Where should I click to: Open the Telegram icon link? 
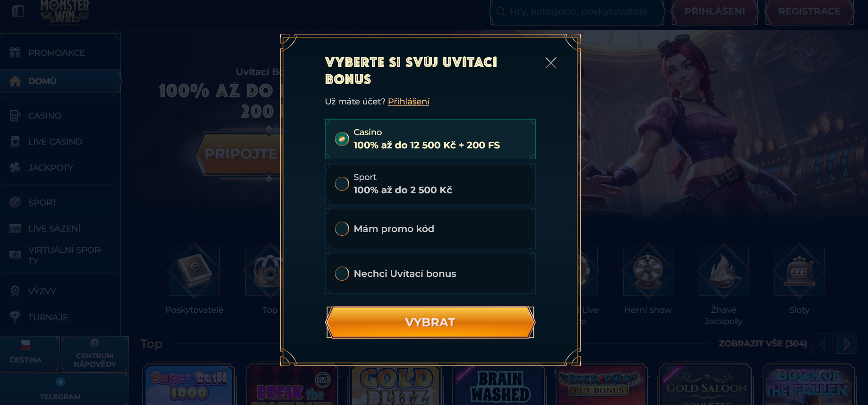click(x=60, y=382)
